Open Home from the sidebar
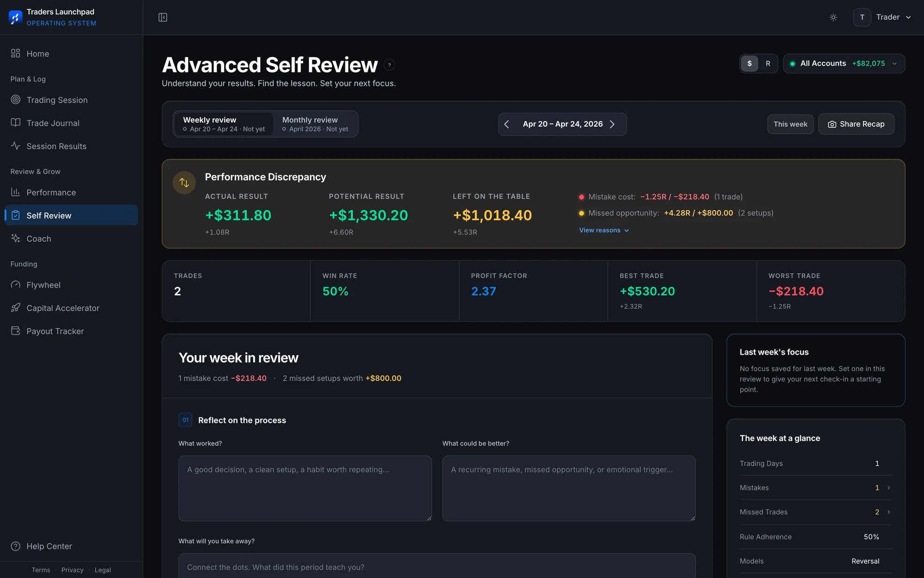The image size is (924, 578). pos(71,54)
